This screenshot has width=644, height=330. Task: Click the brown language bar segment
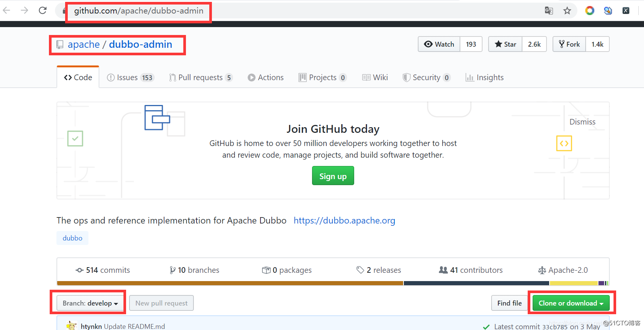(x=230, y=283)
